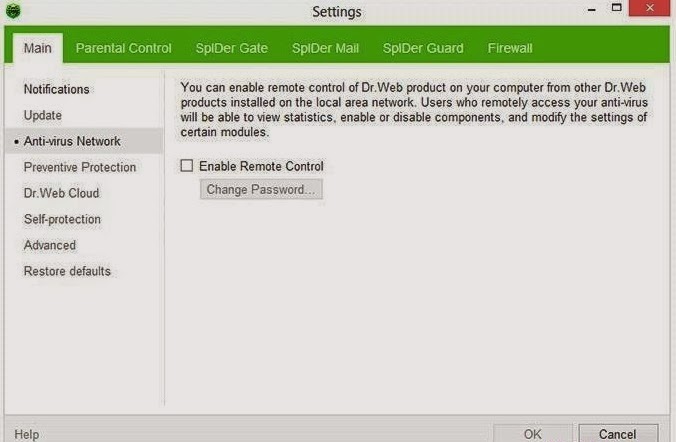Image resolution: width=676 pixels, height=442 pixels.
Task: Minimize the Settings window
Action: (592, 9)
